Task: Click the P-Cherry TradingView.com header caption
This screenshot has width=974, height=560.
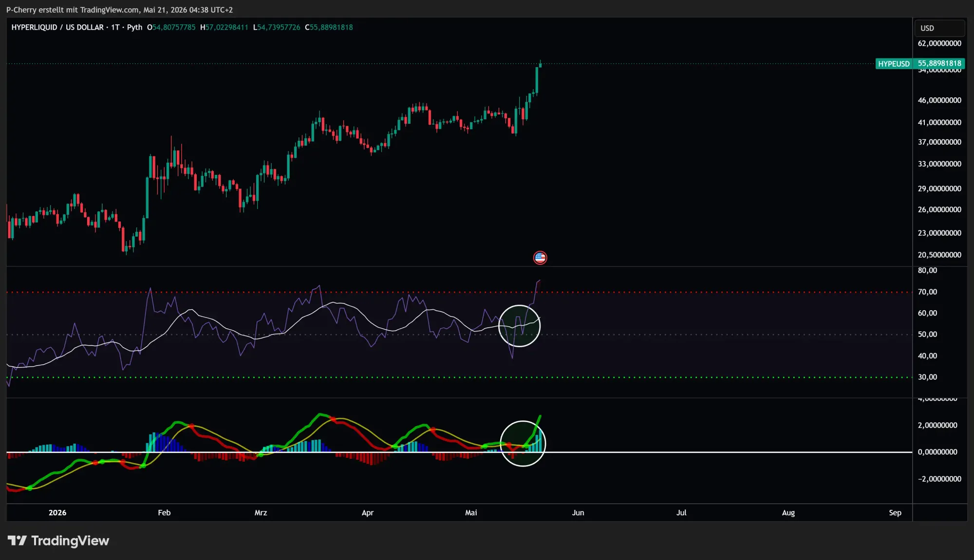Action: click(x=119, y=10)
